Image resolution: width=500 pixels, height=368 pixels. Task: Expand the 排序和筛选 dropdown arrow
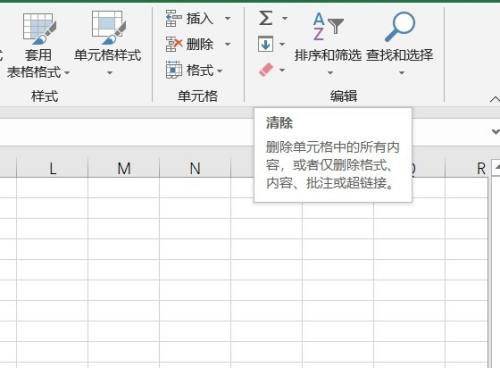coord(330,72)
